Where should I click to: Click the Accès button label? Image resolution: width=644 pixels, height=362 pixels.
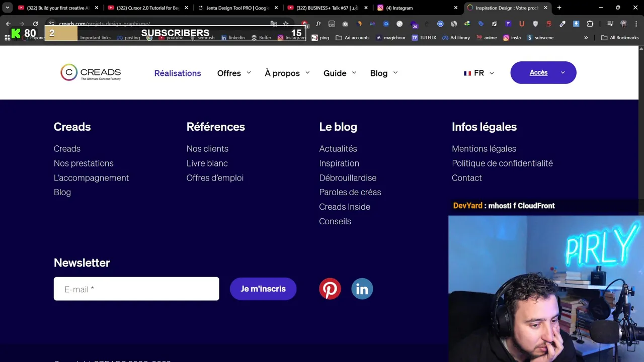point(538,73)
